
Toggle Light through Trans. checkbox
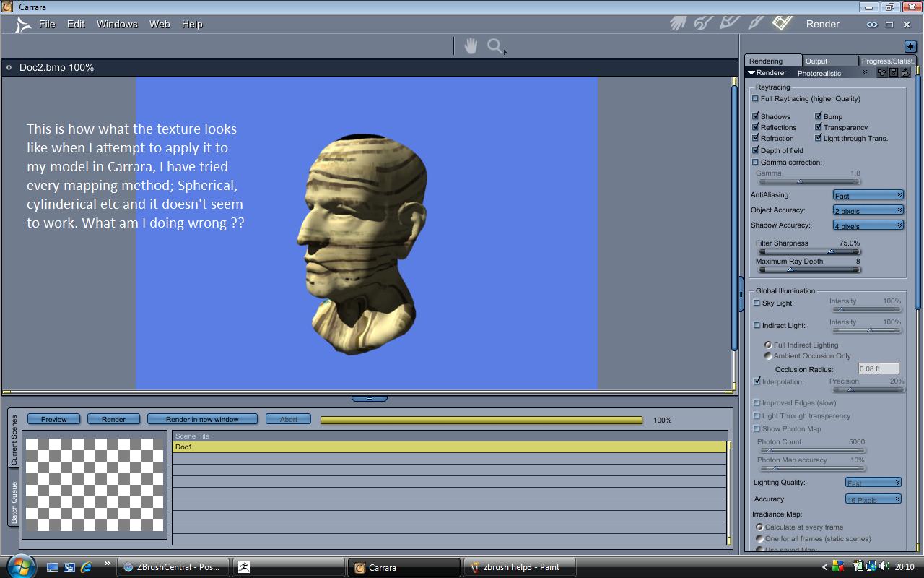[818, 138]
